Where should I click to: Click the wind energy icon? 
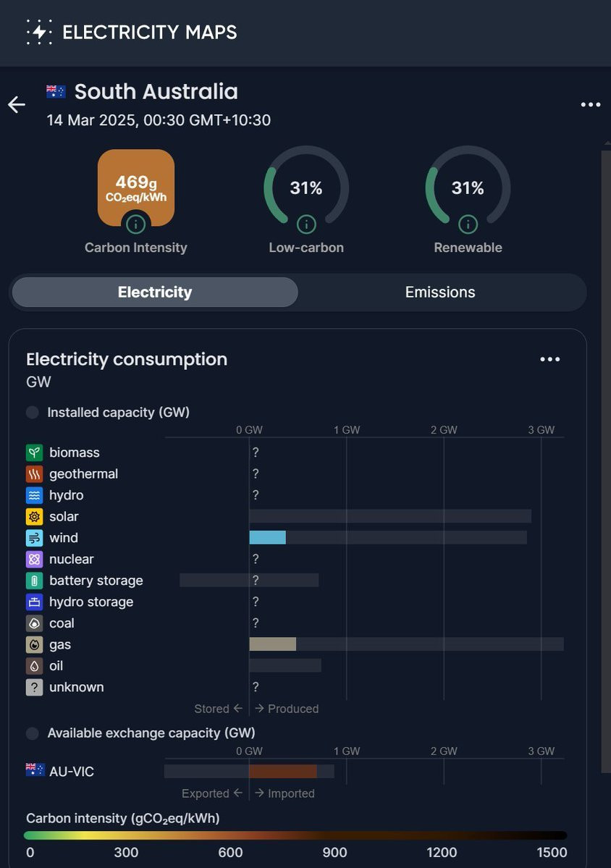(34, 538)
